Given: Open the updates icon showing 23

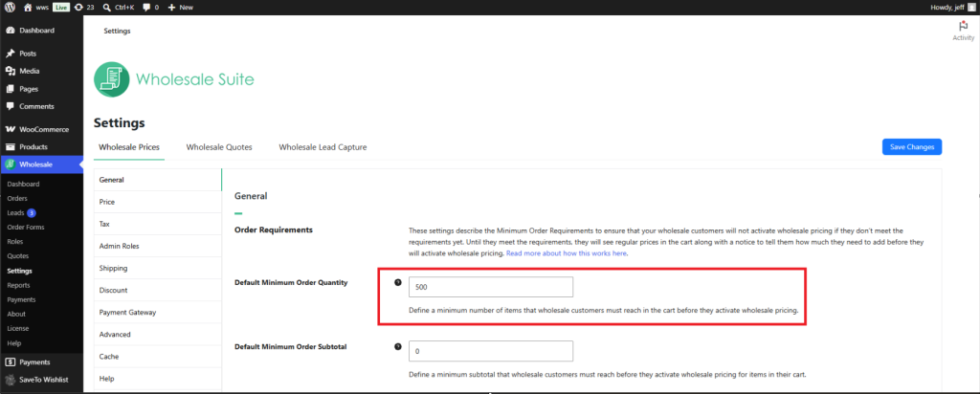Looking at the screenshot, I should 78,8.
